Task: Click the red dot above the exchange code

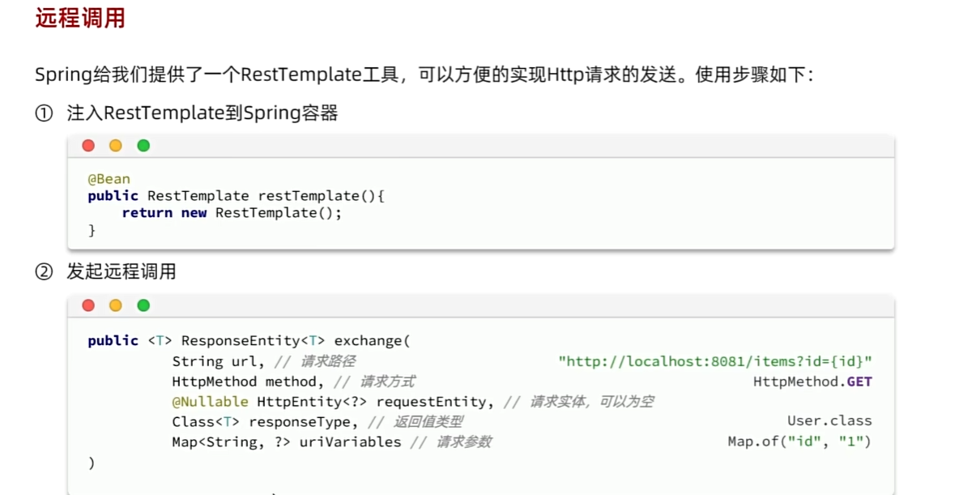Action: point(88,305)
